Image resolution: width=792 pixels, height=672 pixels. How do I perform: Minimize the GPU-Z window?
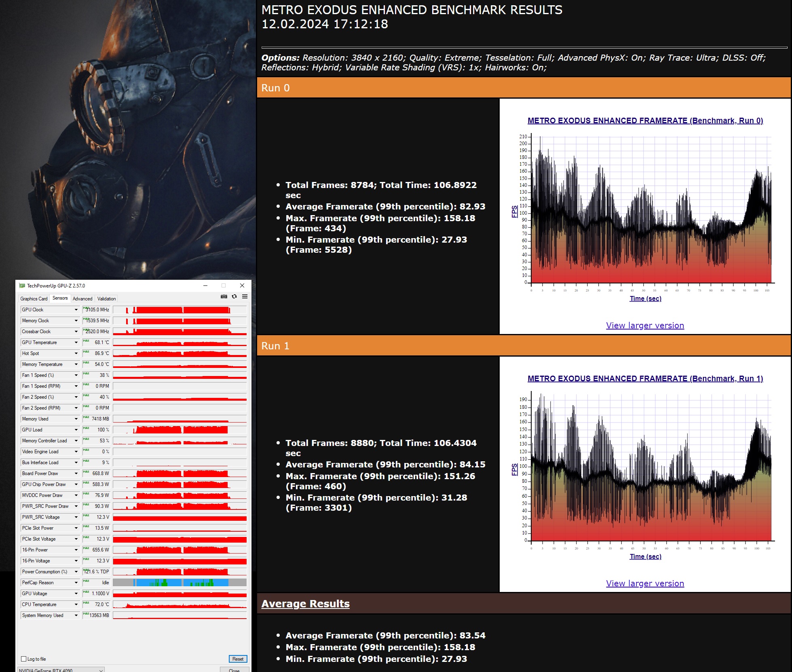coord(205,285)
